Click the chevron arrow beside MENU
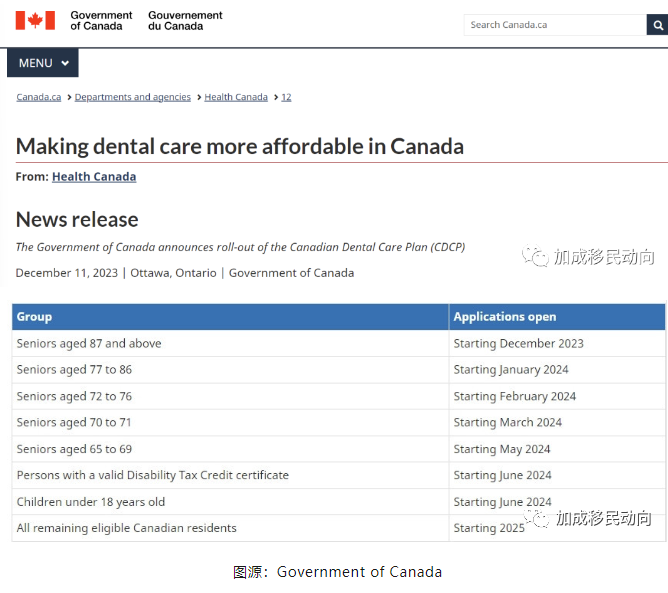The height and width of the screenshot is (593, 668). [65, 63]
